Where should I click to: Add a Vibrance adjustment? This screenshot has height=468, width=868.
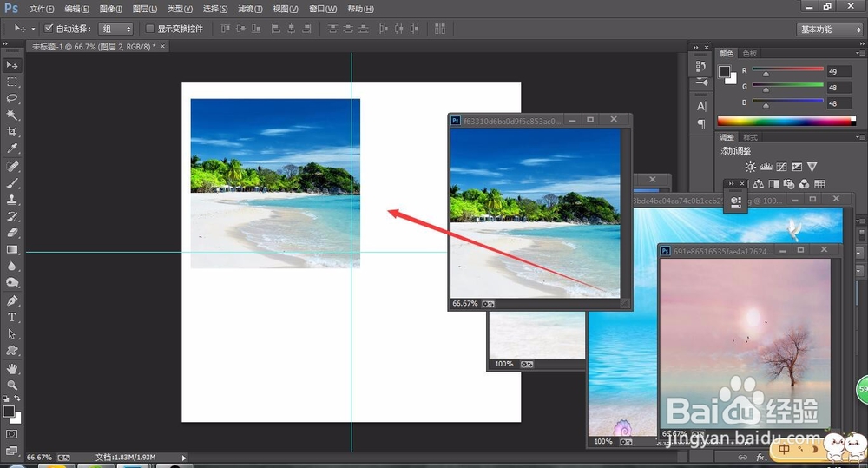812,167
